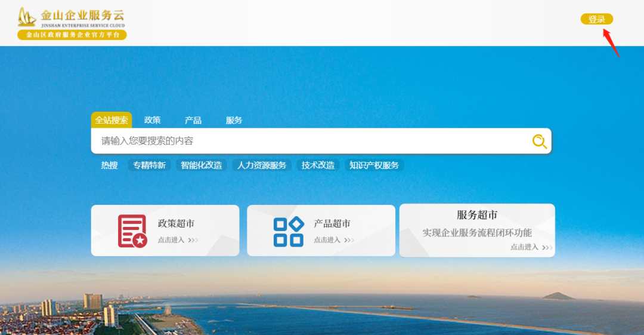The width and height of the screenshot is (644, 335).
Task: Choose the 智能化改造 hot search tag
Action: [201, 165]
